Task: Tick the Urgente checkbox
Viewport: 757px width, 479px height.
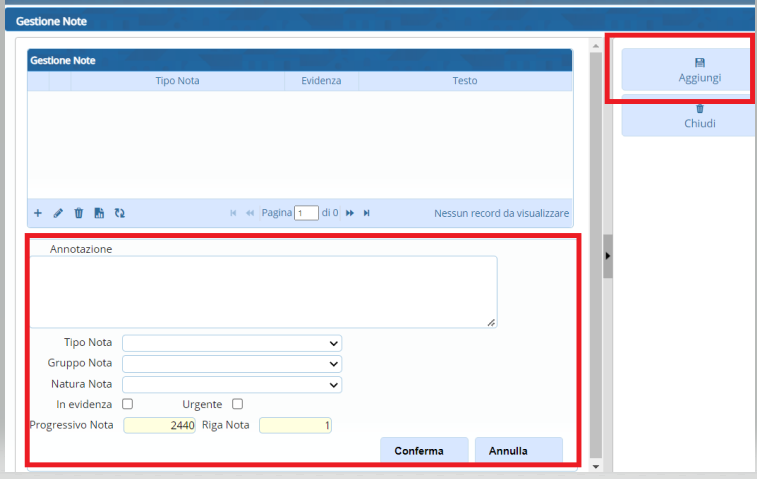Action: point(237,404)
